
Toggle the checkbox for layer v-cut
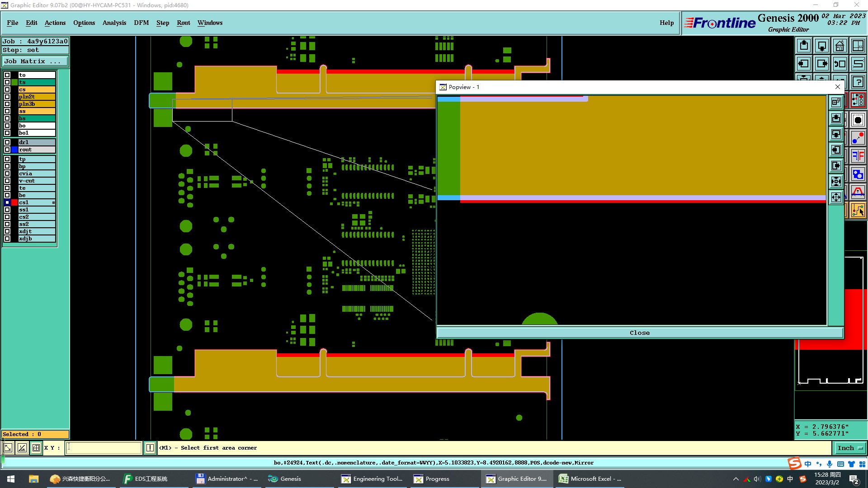[x=7, y=181]
